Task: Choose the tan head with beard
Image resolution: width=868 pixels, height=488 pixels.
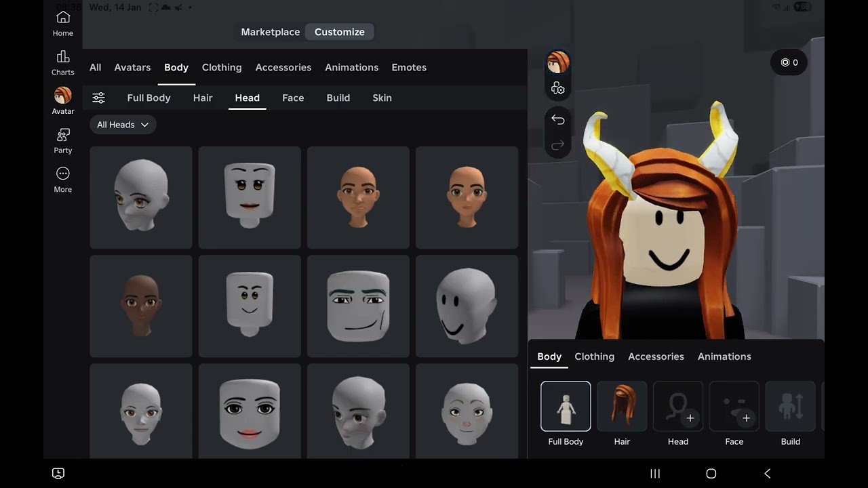Action: tap(358, 197)
